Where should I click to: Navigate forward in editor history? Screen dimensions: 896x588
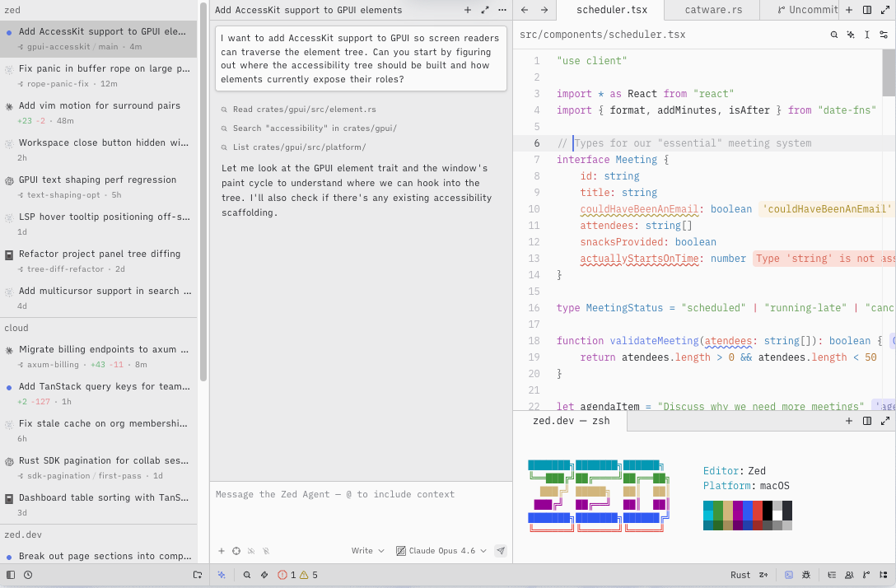544,10
